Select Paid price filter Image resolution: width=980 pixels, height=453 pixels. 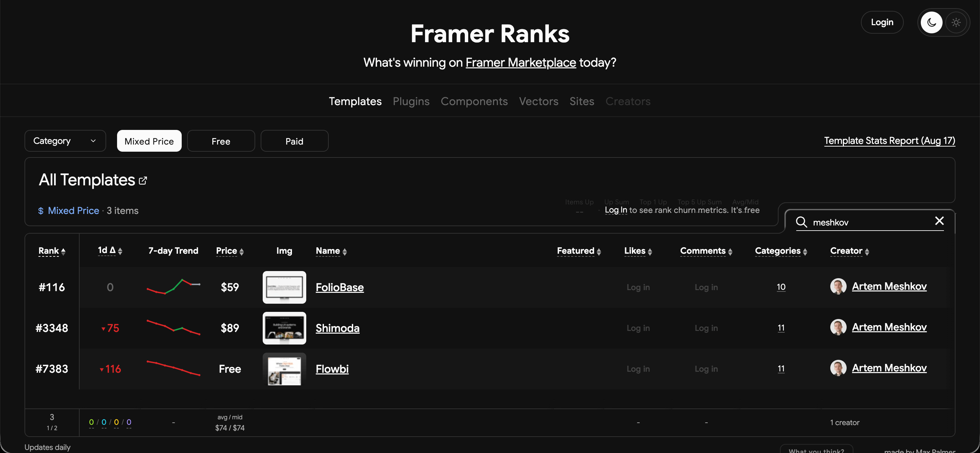point(294,141)
